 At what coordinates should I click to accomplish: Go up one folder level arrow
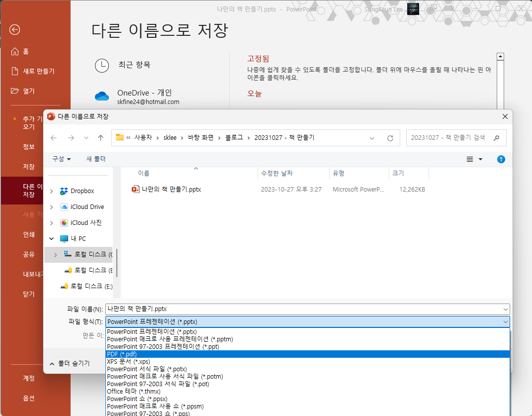tap(101, 137)
